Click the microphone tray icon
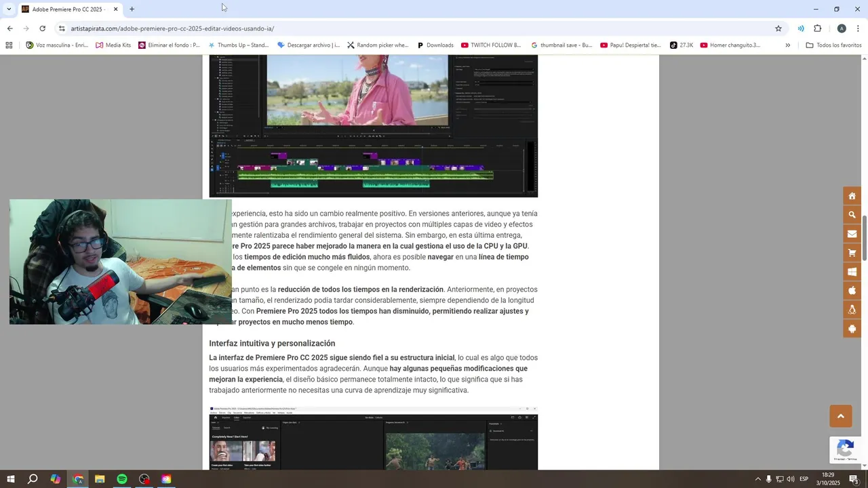 (768, 479)
